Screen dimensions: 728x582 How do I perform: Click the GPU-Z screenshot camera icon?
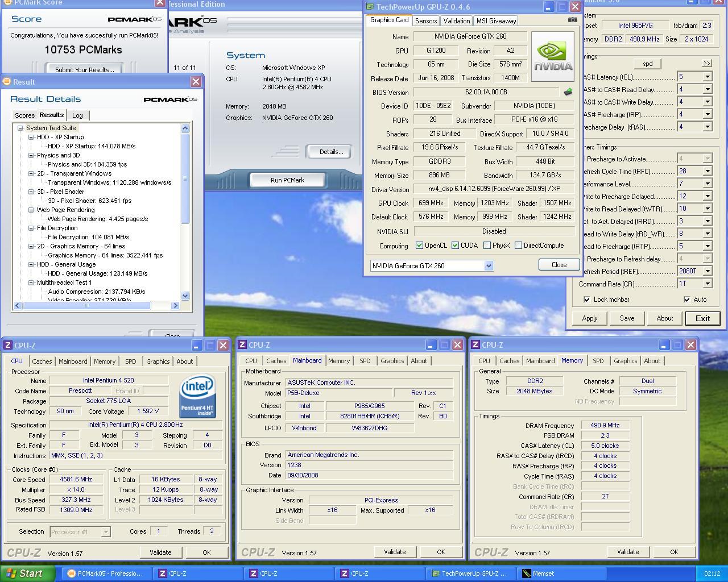(572, 20)
